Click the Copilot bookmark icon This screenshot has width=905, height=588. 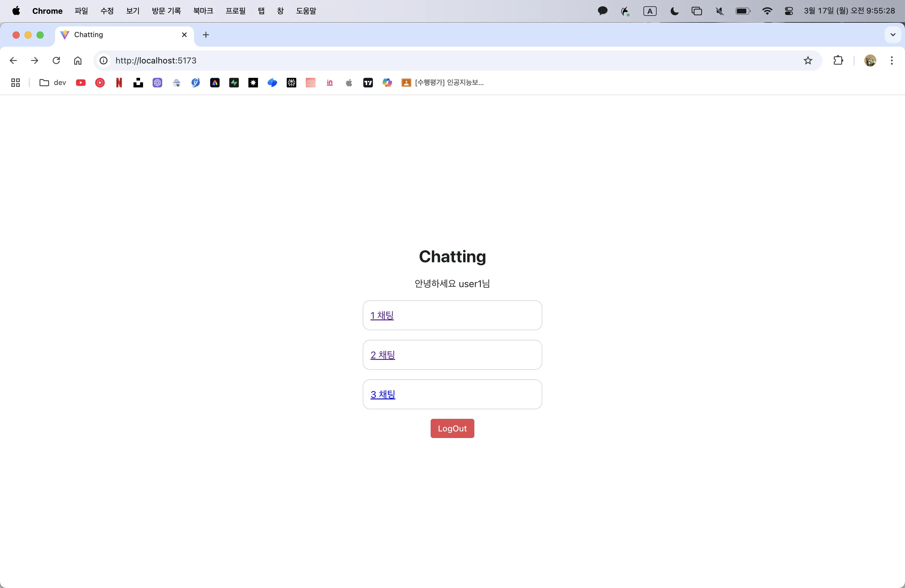pyautogui.click(x=387, y=83)
